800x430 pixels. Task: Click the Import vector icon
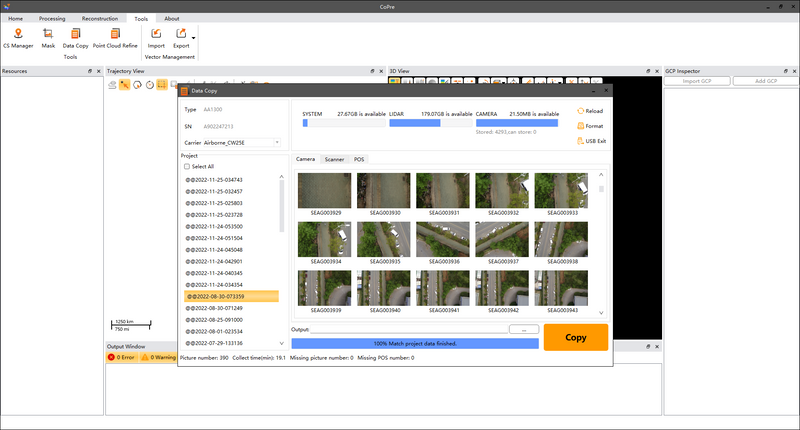coord(156,34)
